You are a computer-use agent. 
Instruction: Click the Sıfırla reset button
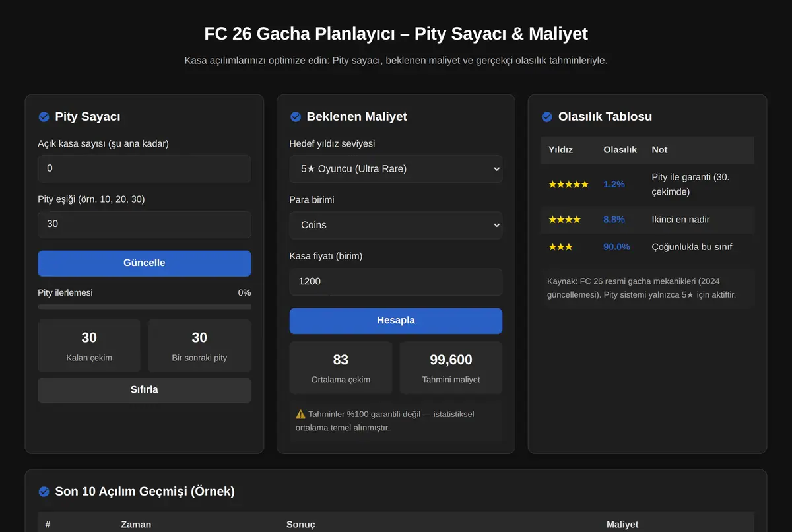(145, 390)
